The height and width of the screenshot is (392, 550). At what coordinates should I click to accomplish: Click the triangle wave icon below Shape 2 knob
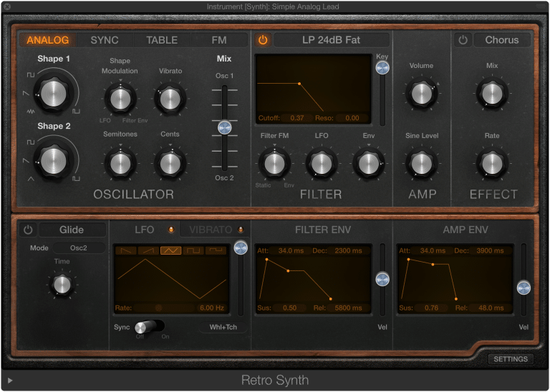[x=31, y=179]
